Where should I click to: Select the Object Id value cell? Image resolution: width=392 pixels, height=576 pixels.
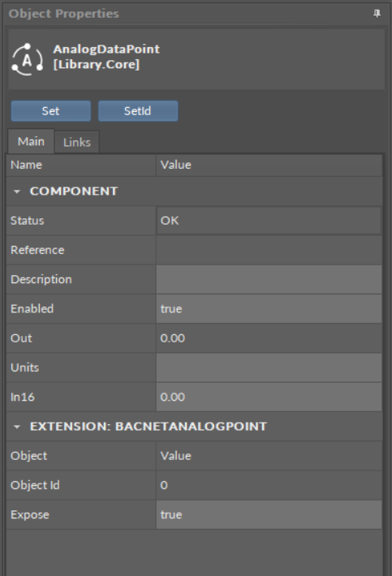click(x=269, y=485)
